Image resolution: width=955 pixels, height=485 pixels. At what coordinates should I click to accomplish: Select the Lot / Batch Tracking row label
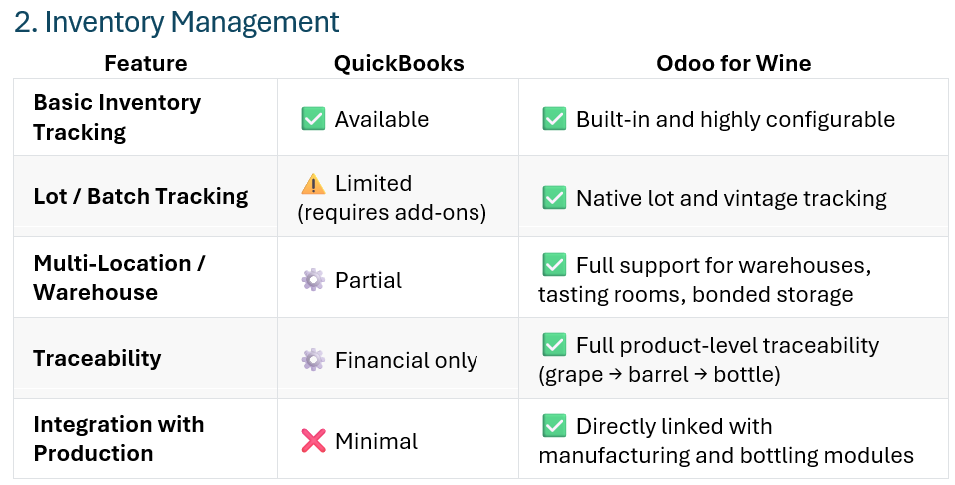pyautogui.click(x=140, y=196)
